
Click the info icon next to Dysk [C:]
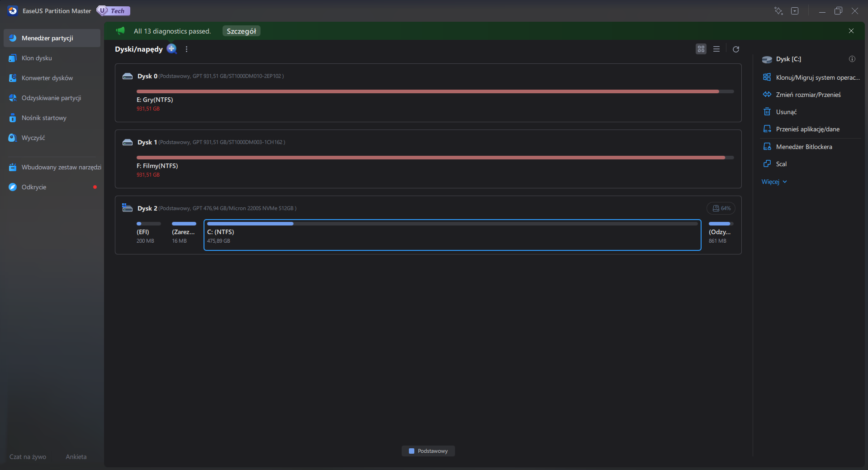pyautogui.click(x=852, y=59)
